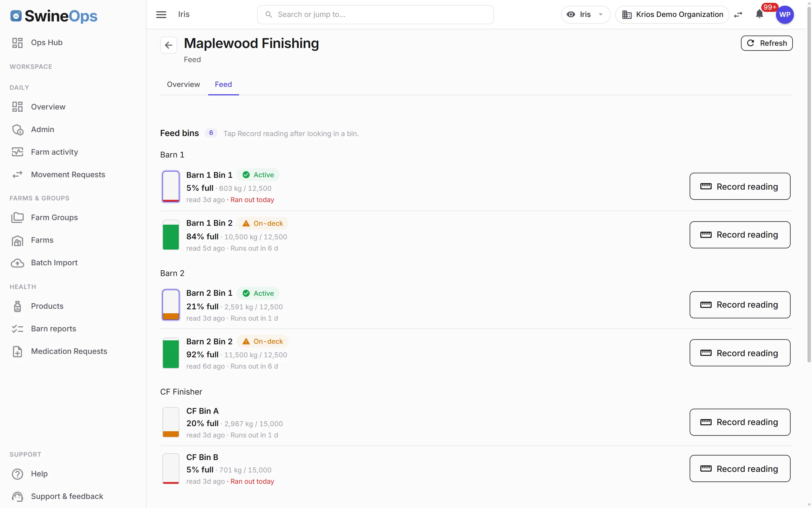Record reading for CF Bin B
The image size is (812, 508).
[x=740, y=469]
